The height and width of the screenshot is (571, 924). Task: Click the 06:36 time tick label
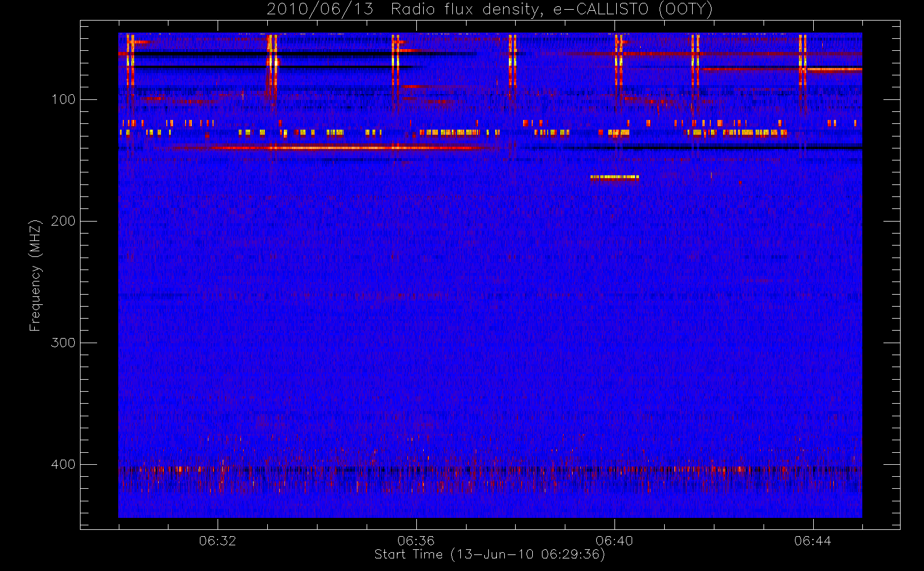point(416,541)
